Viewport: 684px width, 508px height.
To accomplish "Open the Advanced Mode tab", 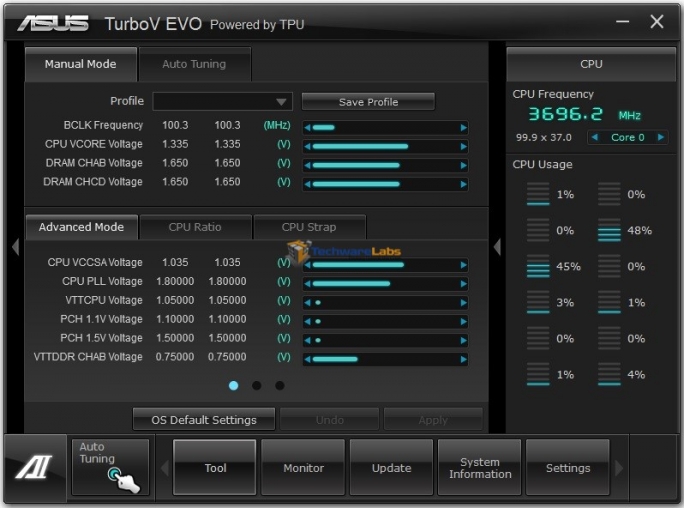I will 82,227.
